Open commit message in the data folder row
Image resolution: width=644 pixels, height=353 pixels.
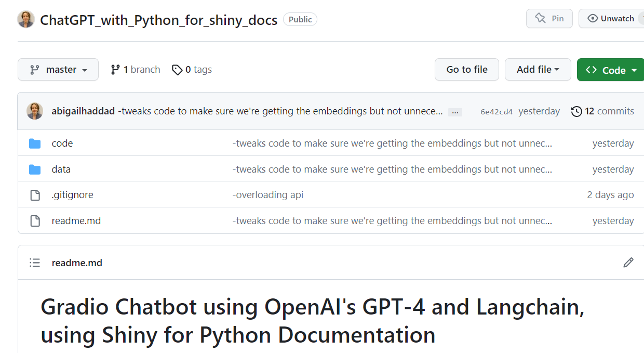[392, 169]
